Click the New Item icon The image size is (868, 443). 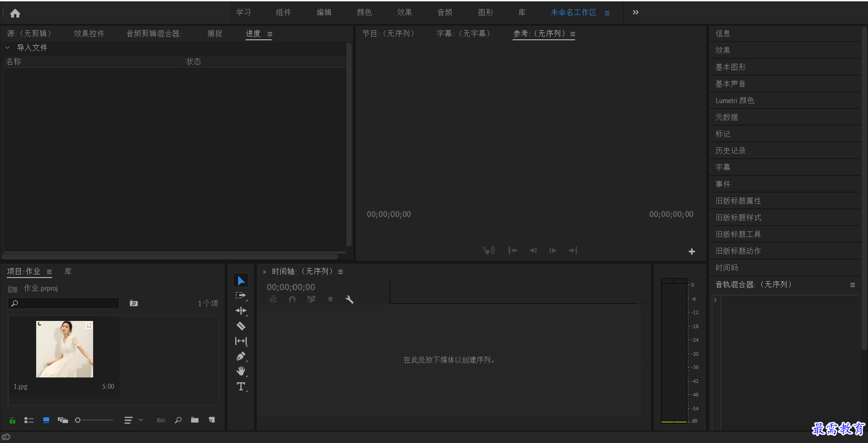click(x=212, y=420)
